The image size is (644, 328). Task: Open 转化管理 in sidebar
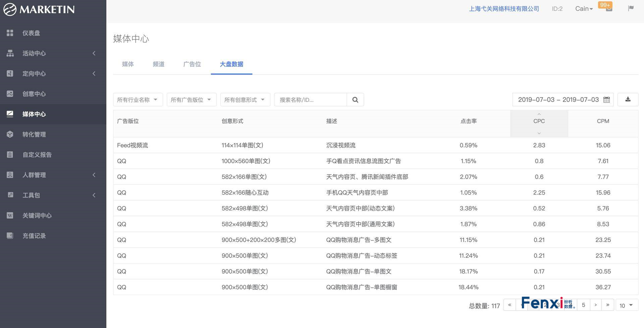[34, 134]
